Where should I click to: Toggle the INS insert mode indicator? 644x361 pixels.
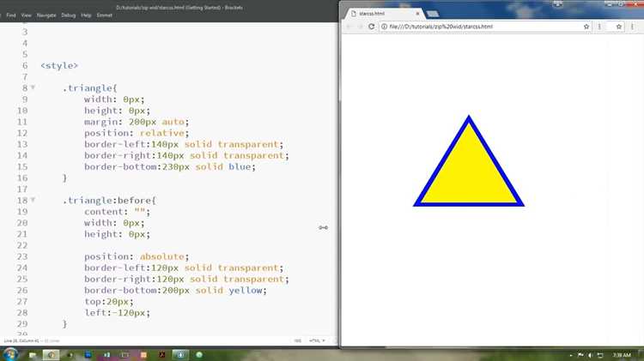click(298, 340)
